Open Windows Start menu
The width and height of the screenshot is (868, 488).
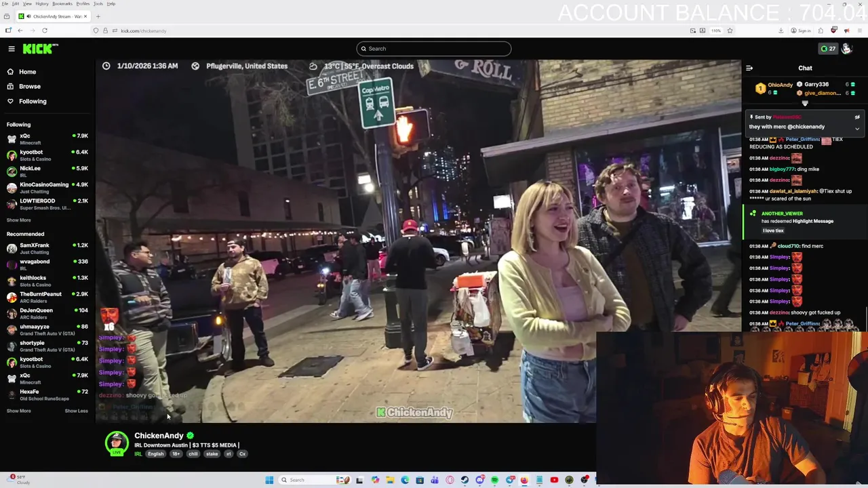pos(269,480)
